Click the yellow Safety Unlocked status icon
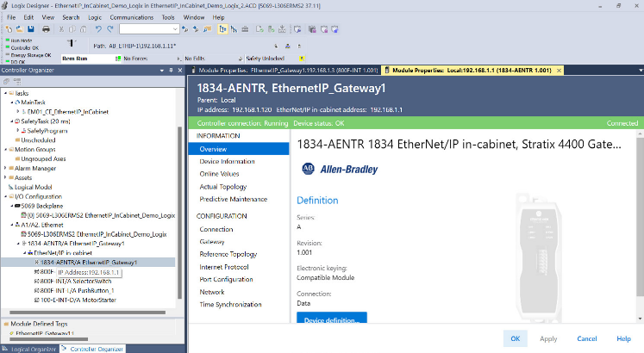Viewport: 644px width, 353px height. pyautogui.click(x=302, y=59)
